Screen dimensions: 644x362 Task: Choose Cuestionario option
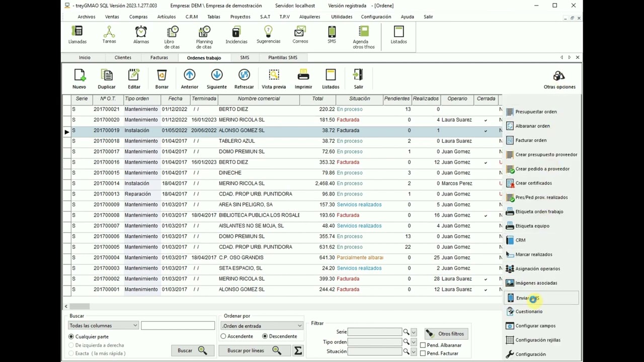click(524, 311)
